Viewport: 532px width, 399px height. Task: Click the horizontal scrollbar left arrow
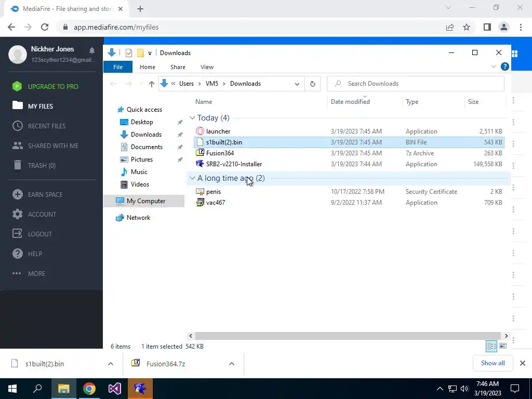pyautogui.click(x=191, y=336)
